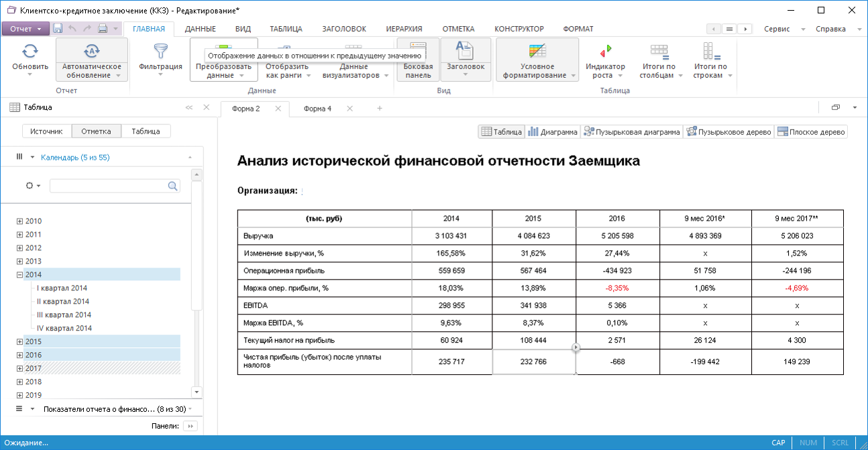Open the Отчет application menu
Image resolution: width=868 pixels, height=450 pixels.
click(x=25, y=29)
